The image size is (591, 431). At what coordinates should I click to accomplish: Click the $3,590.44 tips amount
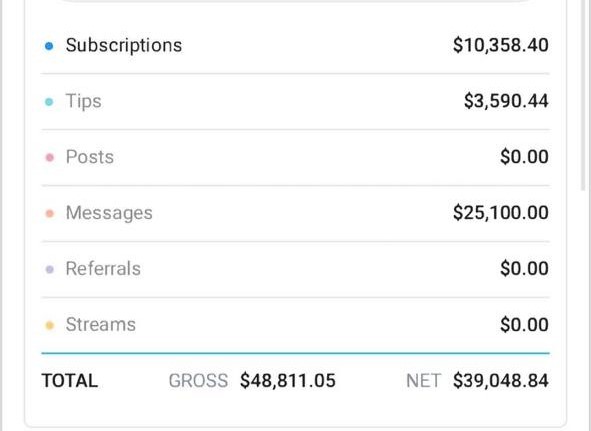pos(506,101)
